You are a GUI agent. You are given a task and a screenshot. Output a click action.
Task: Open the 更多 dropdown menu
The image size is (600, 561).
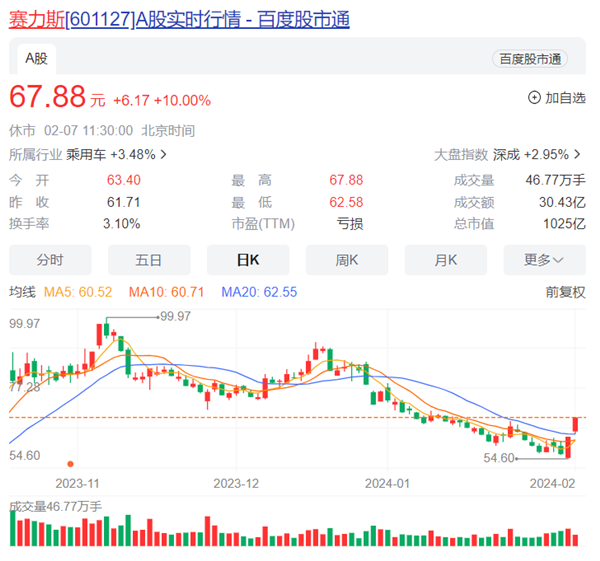[543, 260]
